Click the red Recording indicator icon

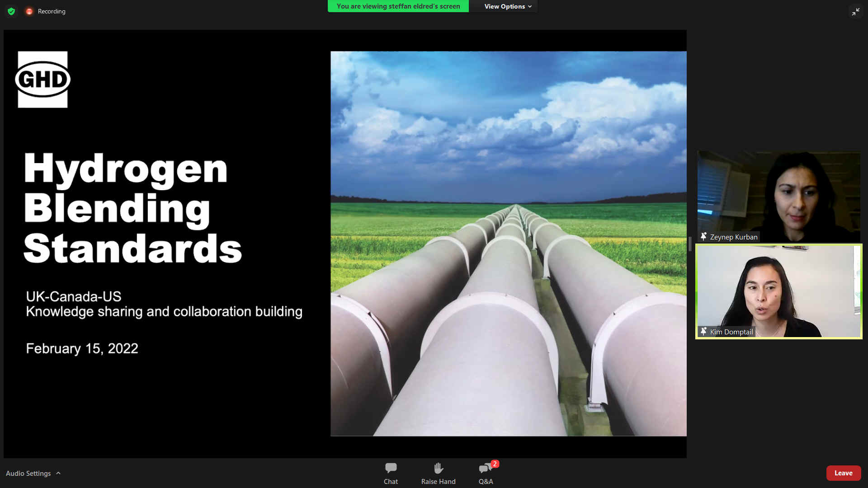click(29, 11)
